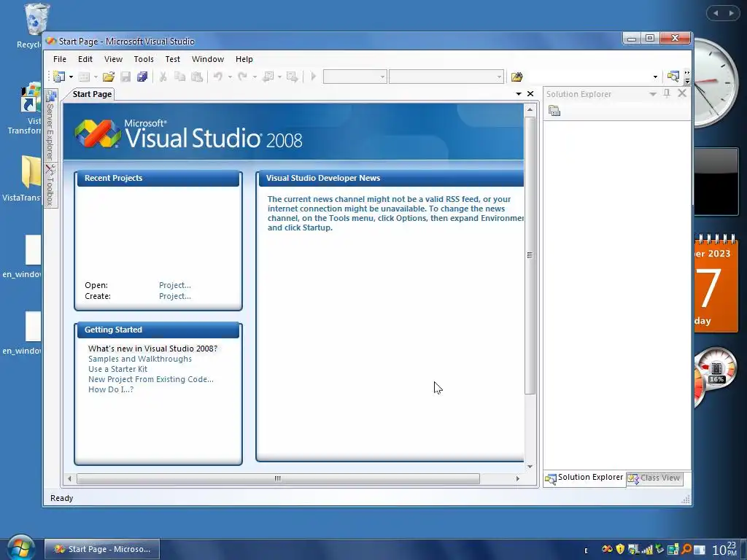Open the Find combo box dropdown arrow
747x560 pixels.
point(656,77)
